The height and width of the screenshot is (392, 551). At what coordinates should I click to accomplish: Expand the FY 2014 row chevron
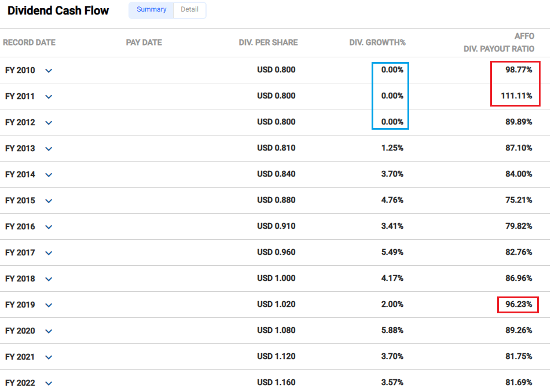pyautogui.click(x=49, y=175)
